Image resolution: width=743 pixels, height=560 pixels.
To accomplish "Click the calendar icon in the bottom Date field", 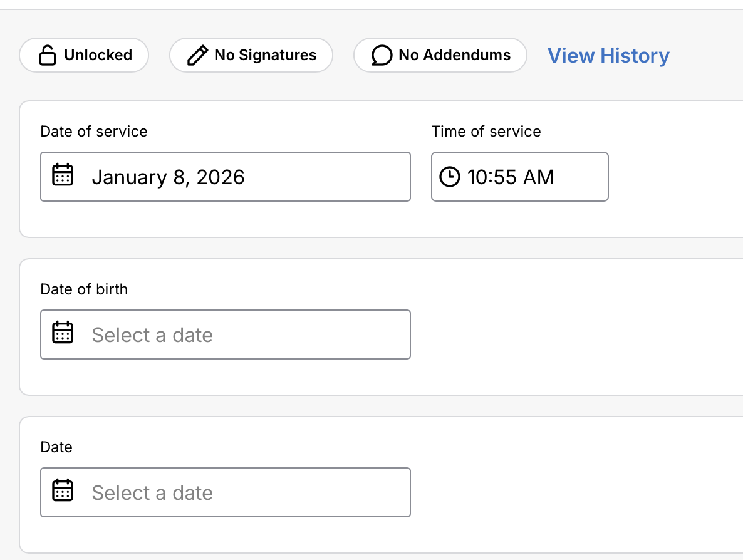I will pos(63,490).
